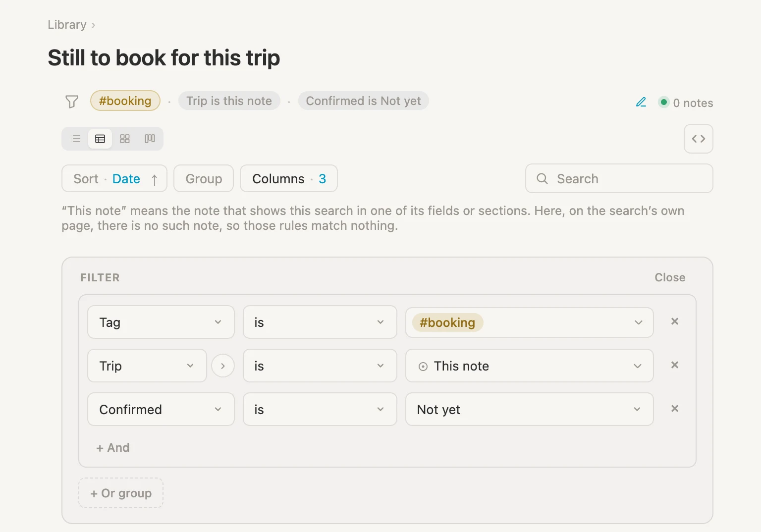Viewport: 761px width, 532px height.
Task: Go to the Library breadcrumb
Action: click(67, 25)
